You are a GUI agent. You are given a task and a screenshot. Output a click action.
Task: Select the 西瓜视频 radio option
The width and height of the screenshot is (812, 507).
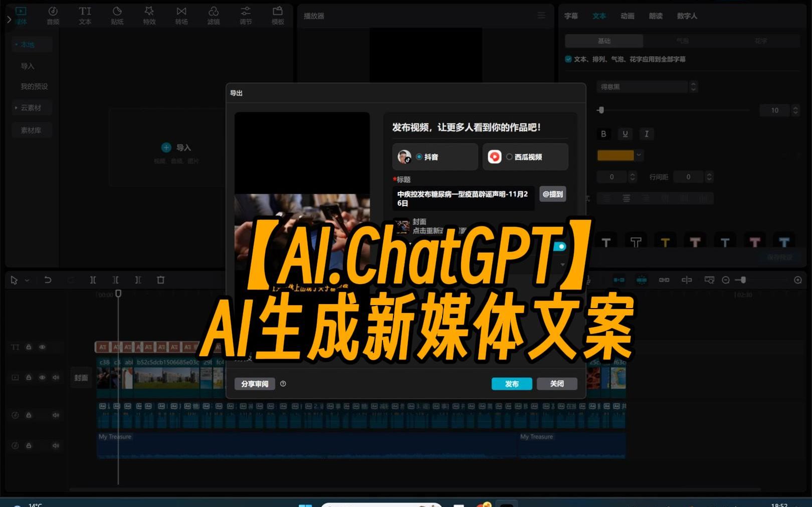point(509,157)
